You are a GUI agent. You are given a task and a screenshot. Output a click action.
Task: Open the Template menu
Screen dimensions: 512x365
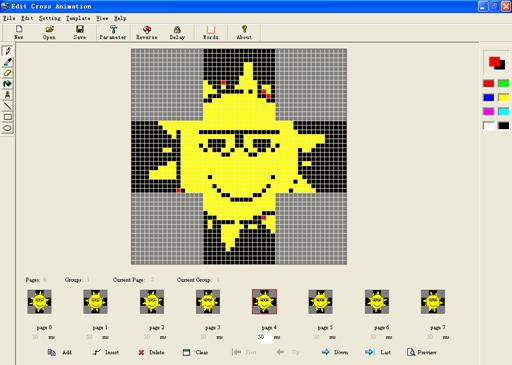tap(78, 18)
